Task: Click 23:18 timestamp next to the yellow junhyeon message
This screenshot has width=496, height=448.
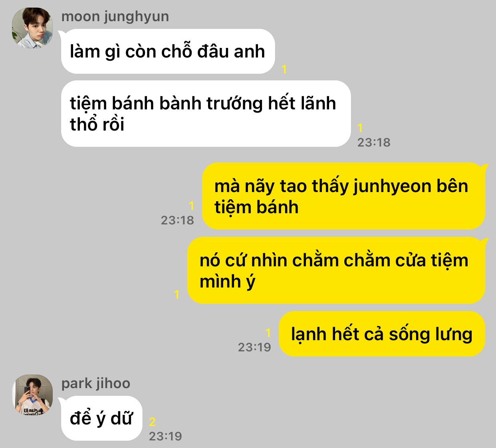Action: (177, 220)
